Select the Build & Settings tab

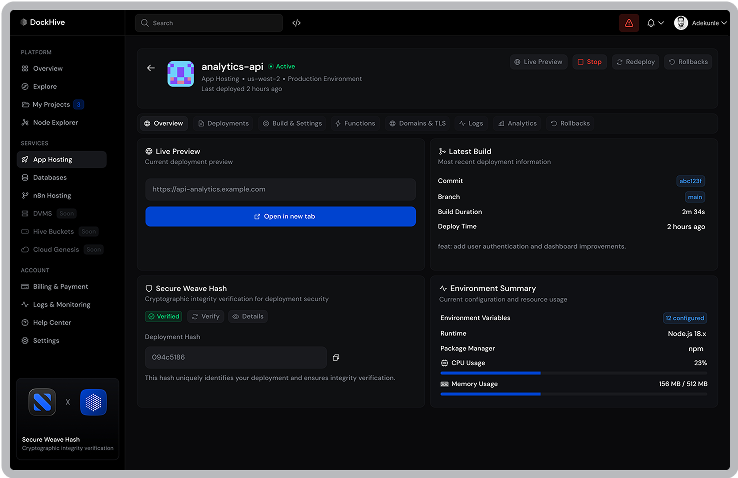tap(292, 123)
